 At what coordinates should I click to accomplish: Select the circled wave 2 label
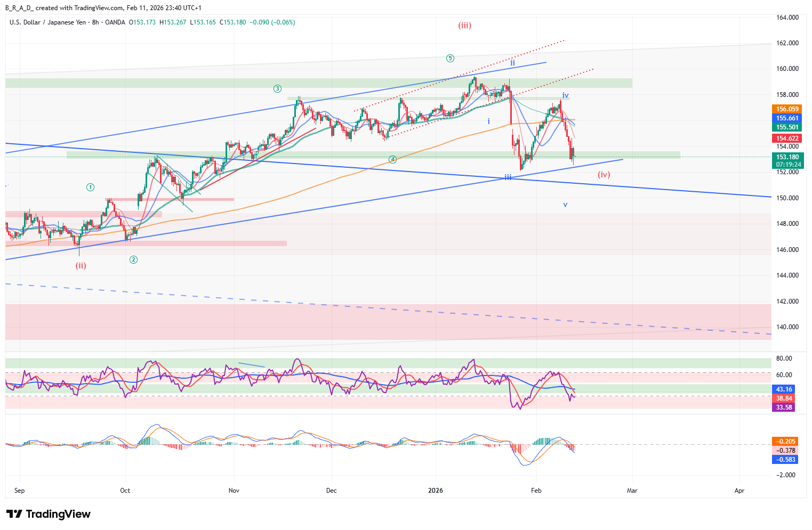point(133,259)
